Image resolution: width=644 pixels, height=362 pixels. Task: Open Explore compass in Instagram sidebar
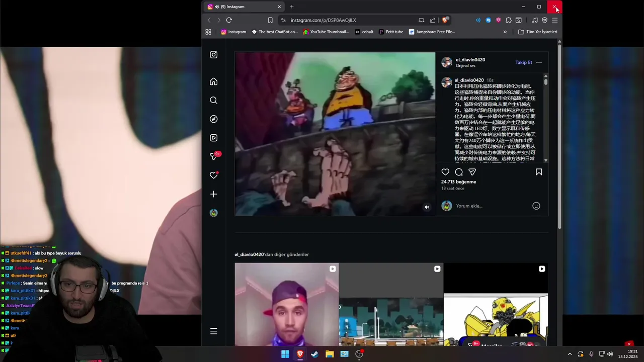pyautogui.click(x=213, y=119)
